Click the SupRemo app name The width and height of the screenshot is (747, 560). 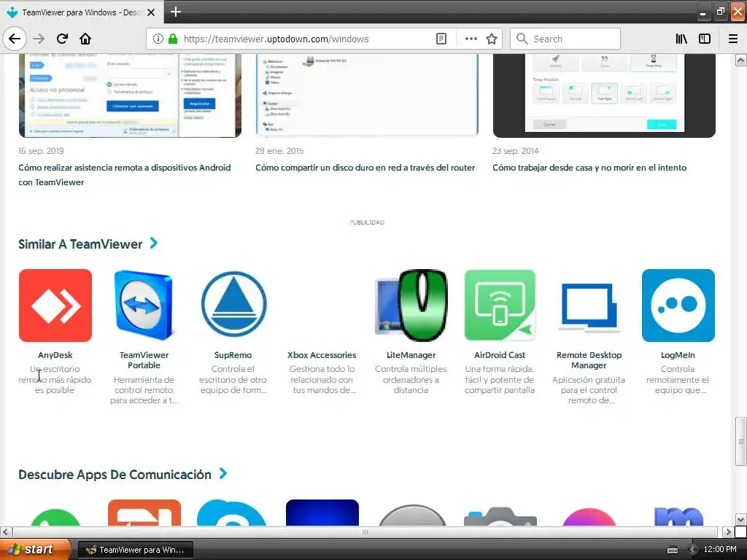233,355
